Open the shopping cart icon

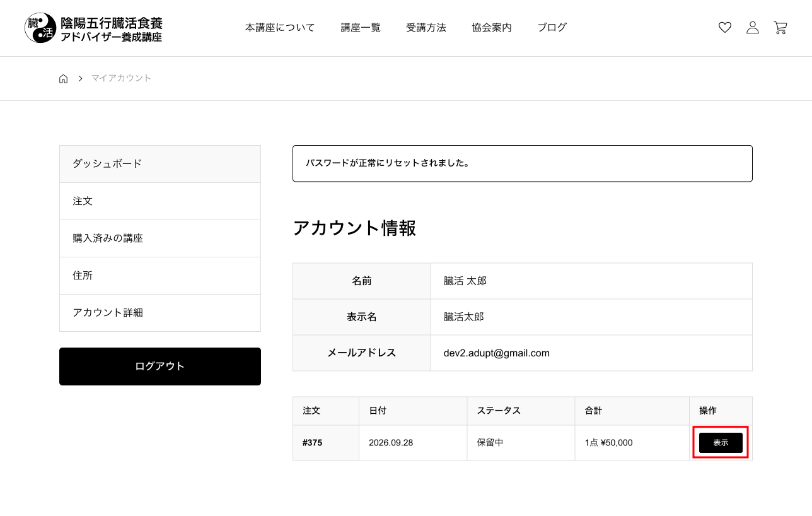tap(780, 28)
